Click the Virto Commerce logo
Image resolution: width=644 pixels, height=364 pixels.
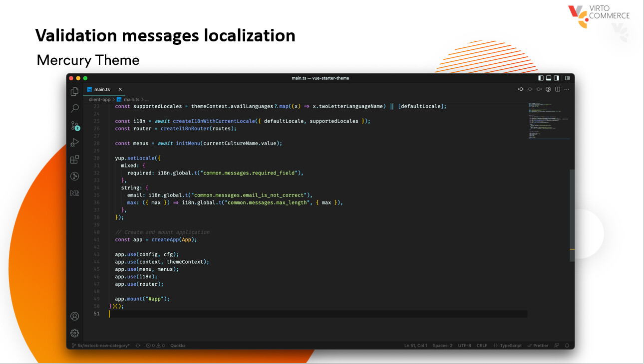coord(599,15)
